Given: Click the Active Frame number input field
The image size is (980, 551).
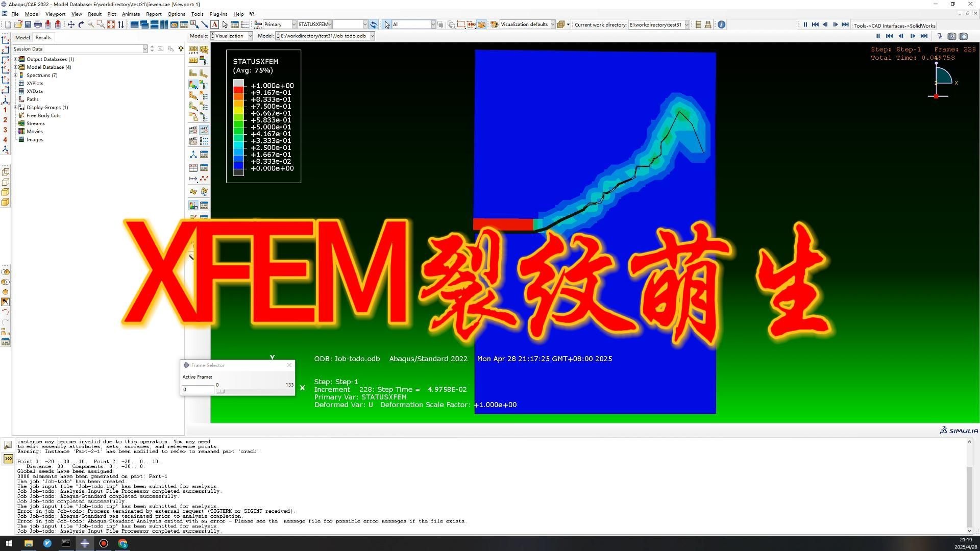Looking at the screenshot, I should [x=198, y=390].
